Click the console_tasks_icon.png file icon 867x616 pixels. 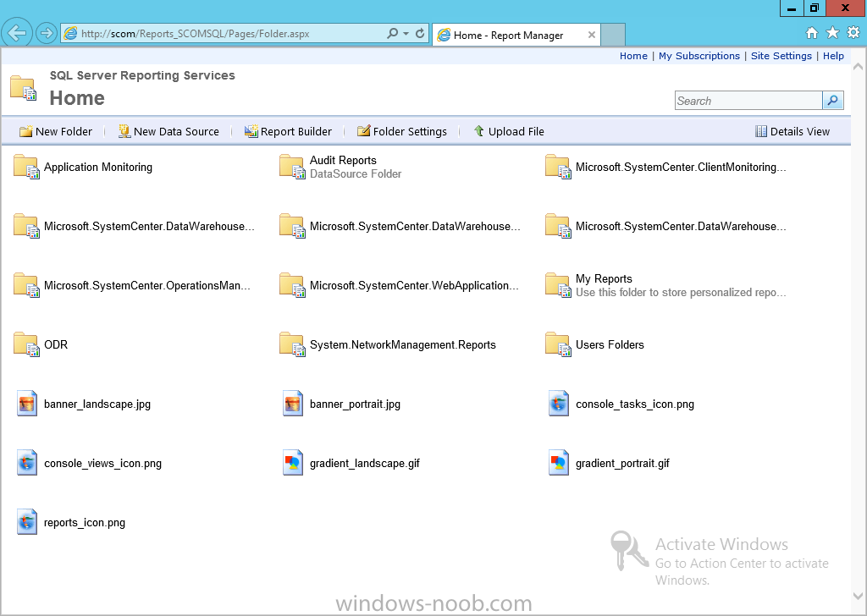559,404
